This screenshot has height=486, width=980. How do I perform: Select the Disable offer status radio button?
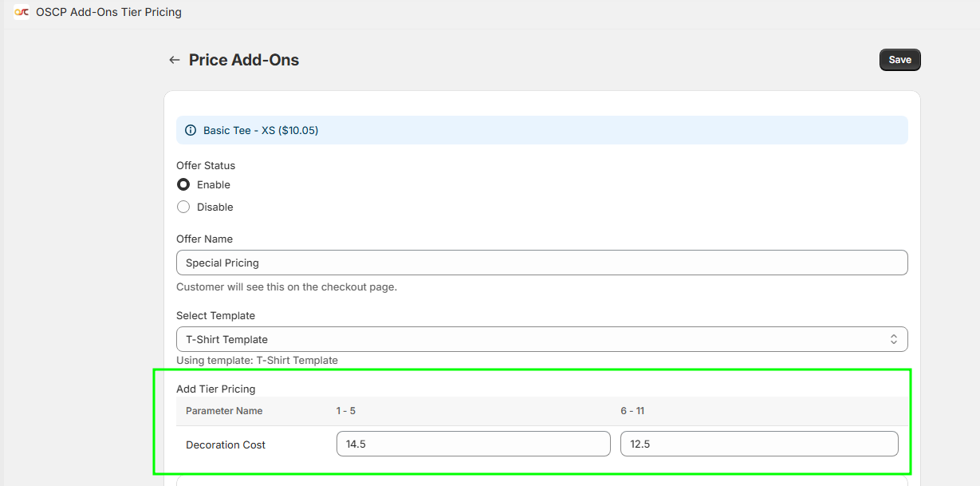click(x=183, y=207)
